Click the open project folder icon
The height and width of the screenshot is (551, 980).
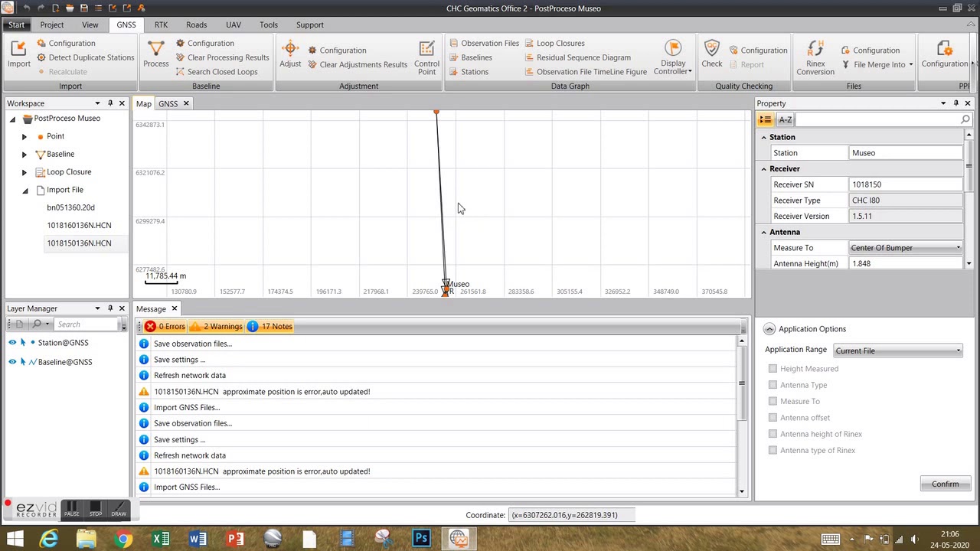click(x=69, y=8)
